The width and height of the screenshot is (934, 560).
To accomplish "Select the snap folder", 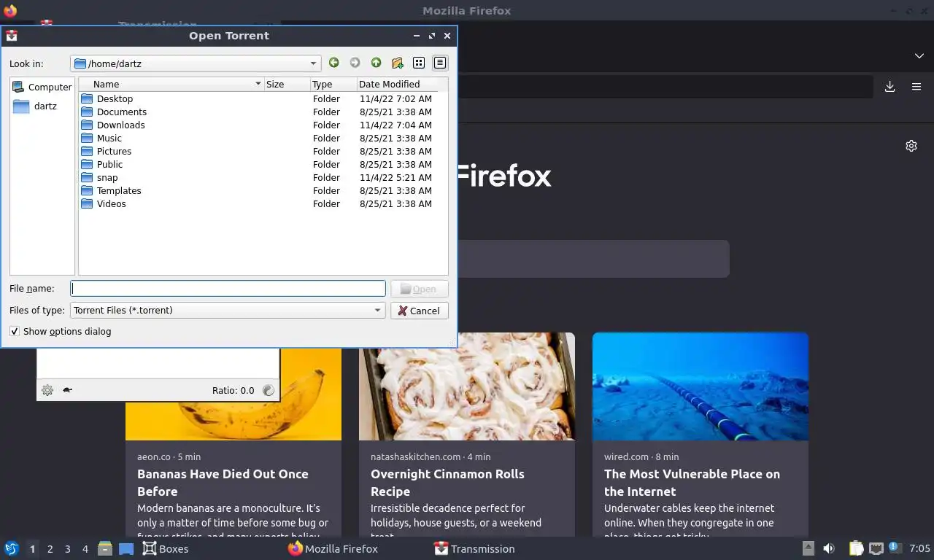I will pos(99,177).
